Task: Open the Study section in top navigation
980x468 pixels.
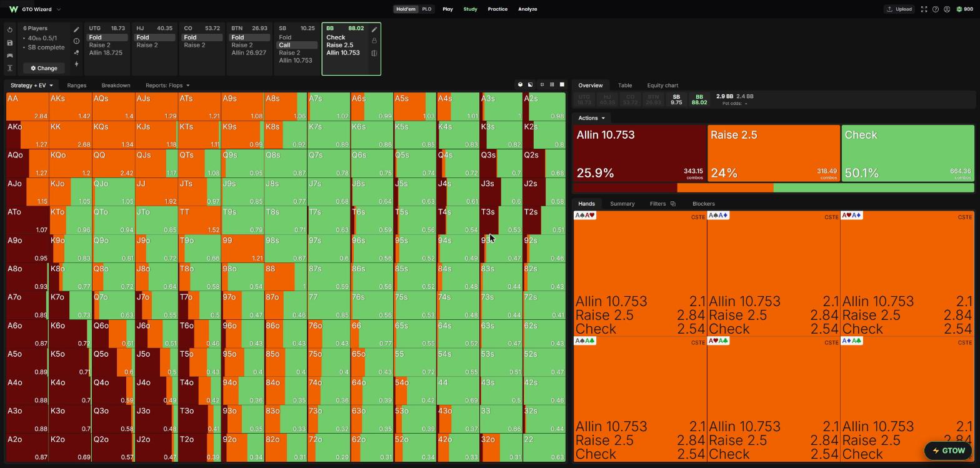Action: 470,9
